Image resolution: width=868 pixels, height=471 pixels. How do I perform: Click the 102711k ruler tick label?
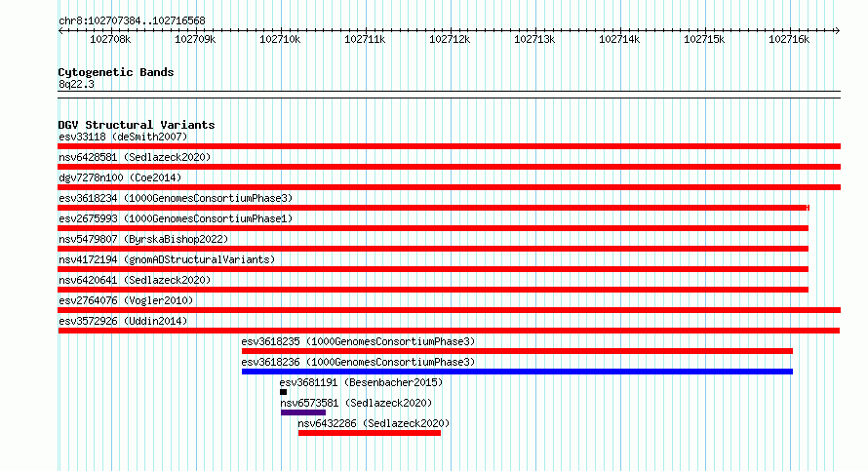[364, 39]
